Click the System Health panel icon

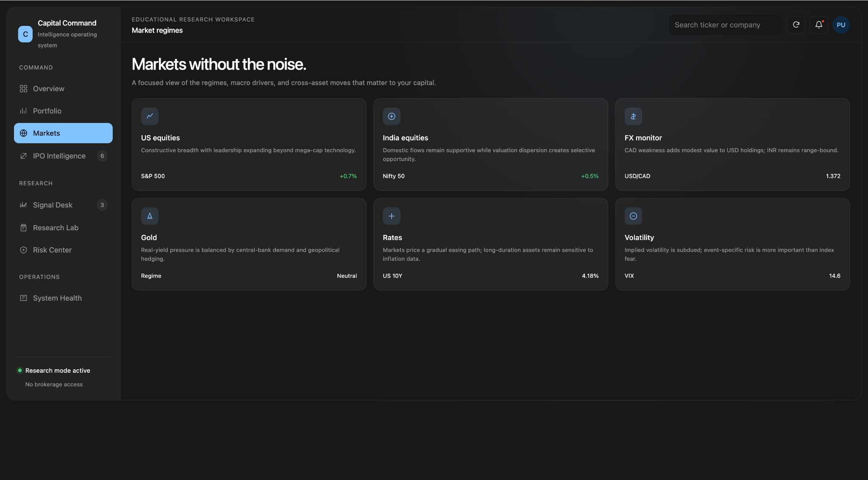(23, 298)
